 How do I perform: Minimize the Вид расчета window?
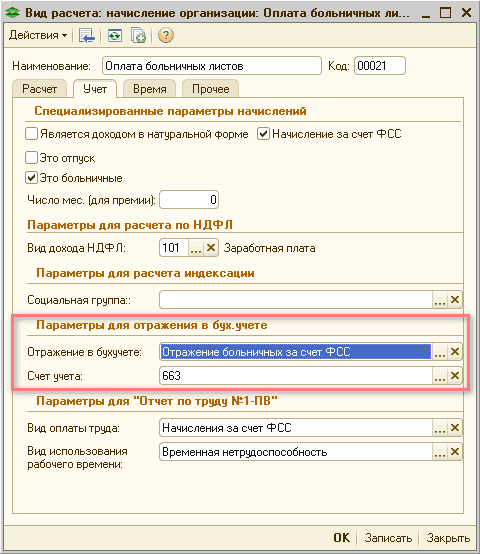(x=426, y=13)
